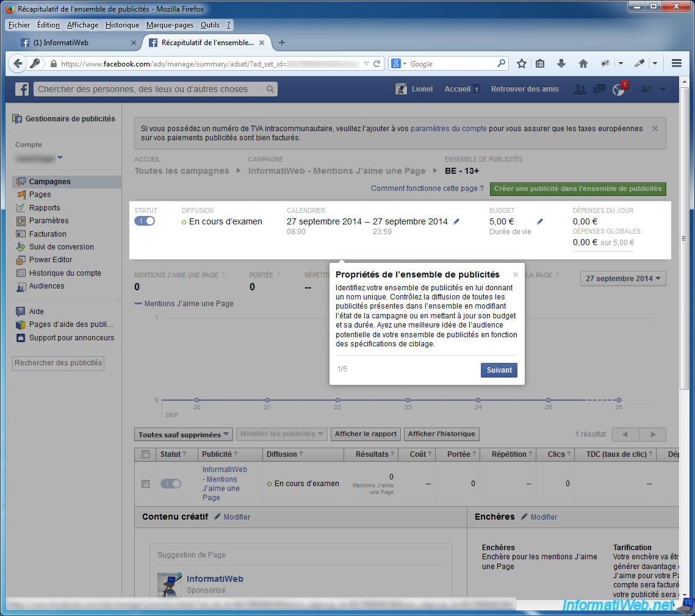Screen dimensions: 695x616
Task: Open notifications globe icon
Action: point(618,89)
